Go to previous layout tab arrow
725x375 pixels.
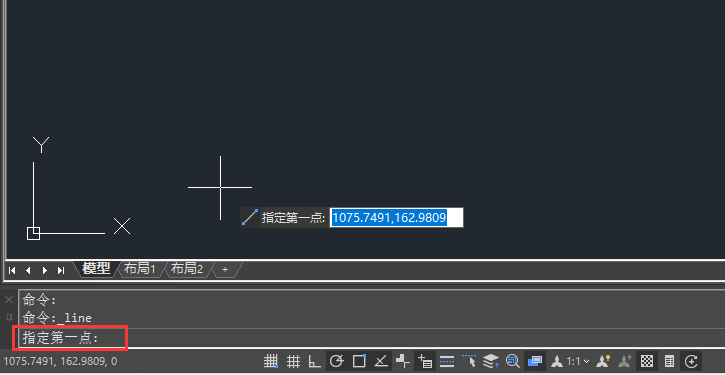point(28,270)
